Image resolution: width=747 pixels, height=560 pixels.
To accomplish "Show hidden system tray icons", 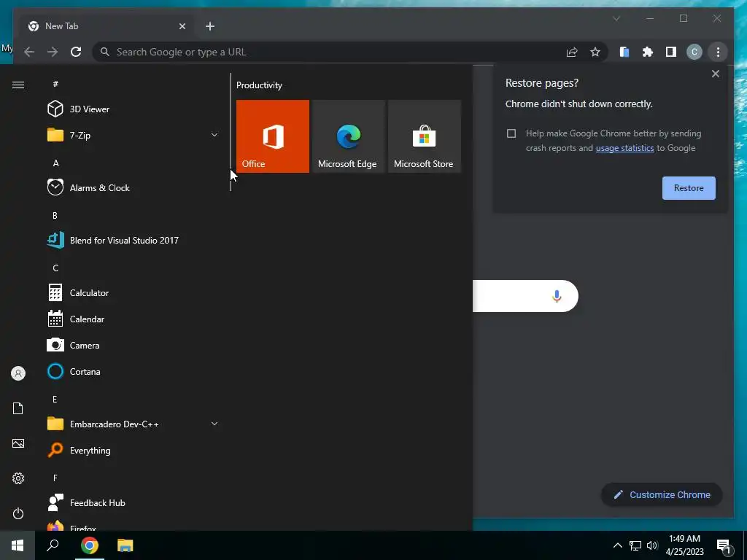I will [x=617, y=545].
